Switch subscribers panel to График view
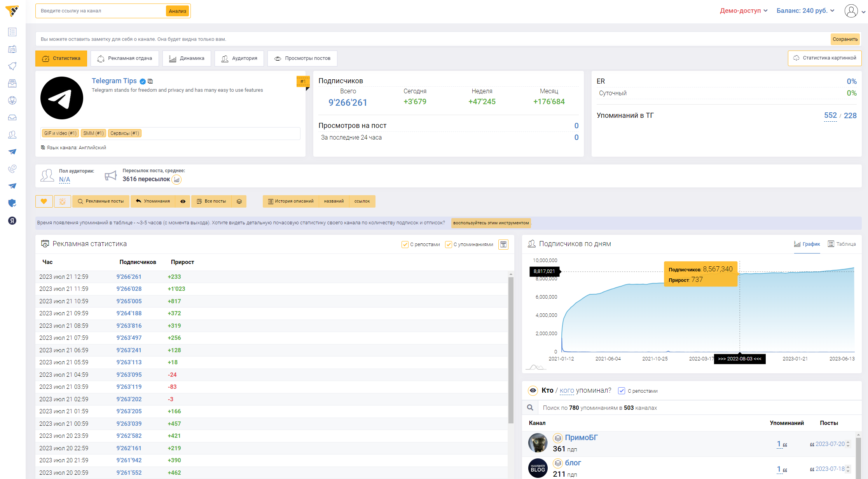868x479 pixels. [x=807, y=244]
